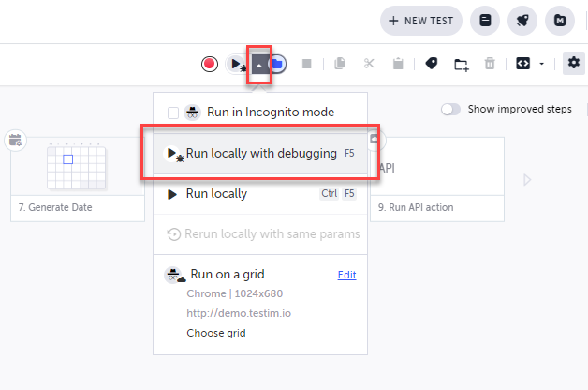Screen dimensions: 588x390
Task: Click the toolbar run with debugging play button
Action: coord(238,64)
